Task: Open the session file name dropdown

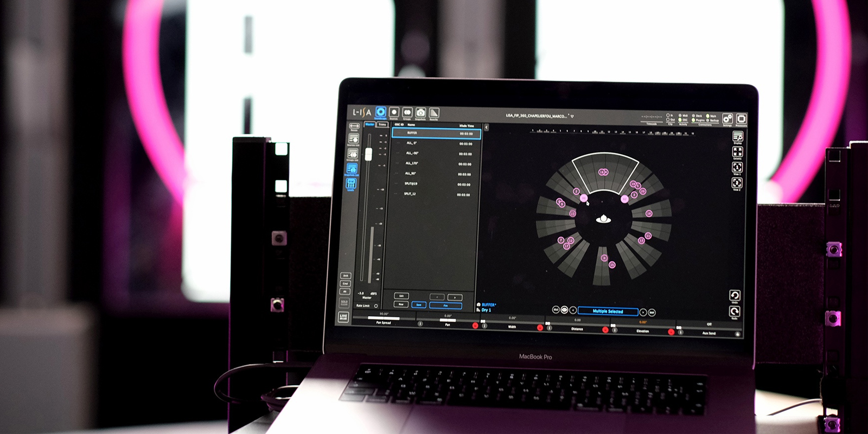Action: 540,116
